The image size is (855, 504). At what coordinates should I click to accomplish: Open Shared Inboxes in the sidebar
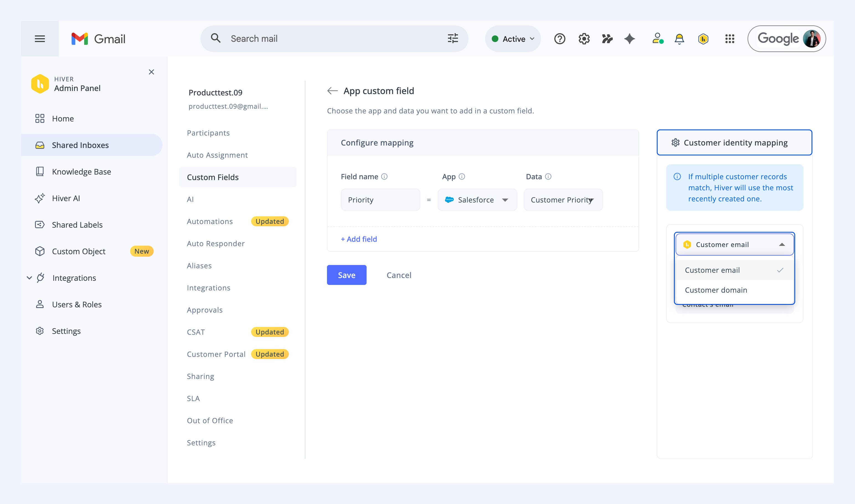click(92, 145)
